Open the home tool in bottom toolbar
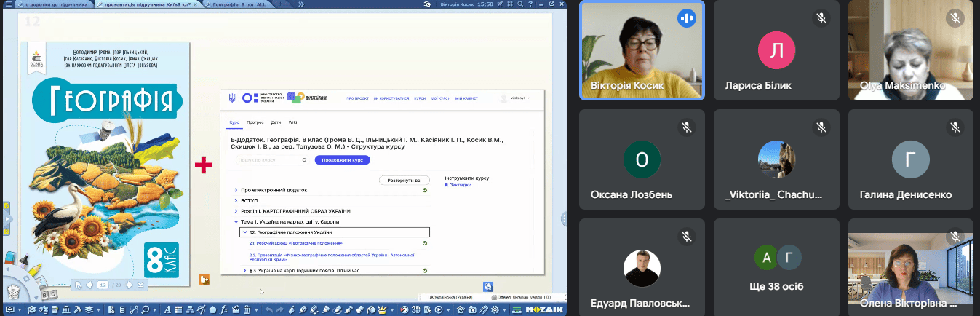980x316 pixels. click(461, 309)
